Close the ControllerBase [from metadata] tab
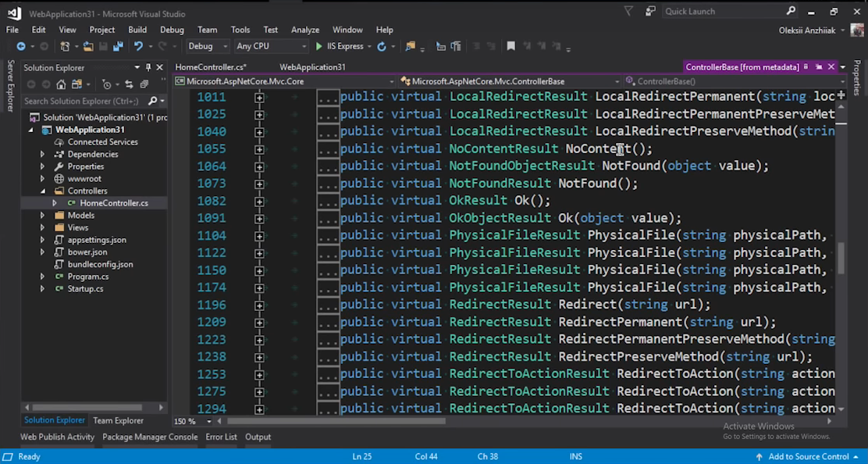 (831, 67)
